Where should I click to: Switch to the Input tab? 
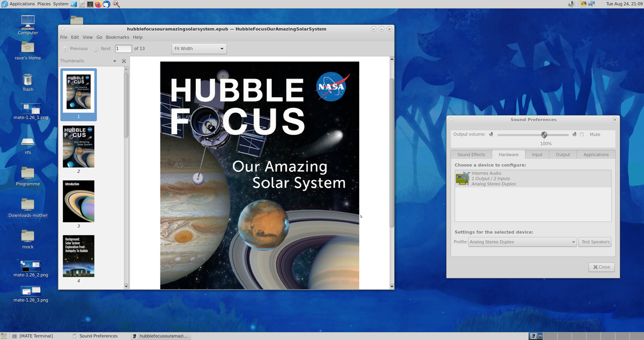click(x=537, y=155)
